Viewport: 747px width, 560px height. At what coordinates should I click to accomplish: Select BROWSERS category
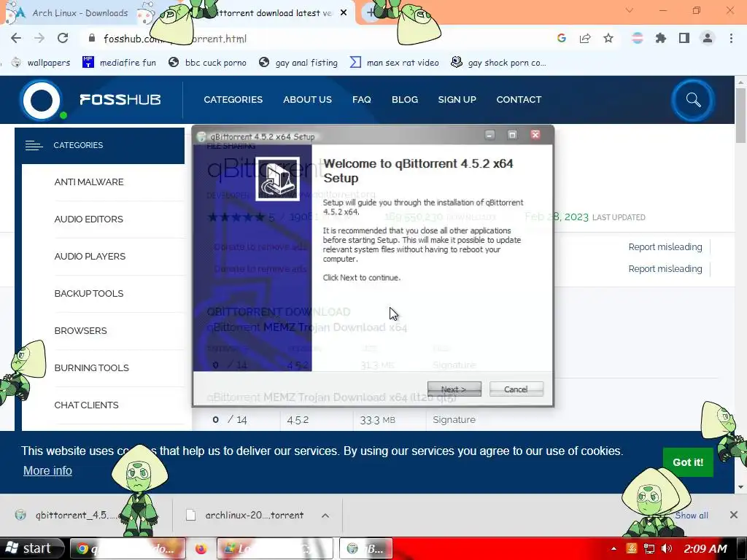(80, 330)
